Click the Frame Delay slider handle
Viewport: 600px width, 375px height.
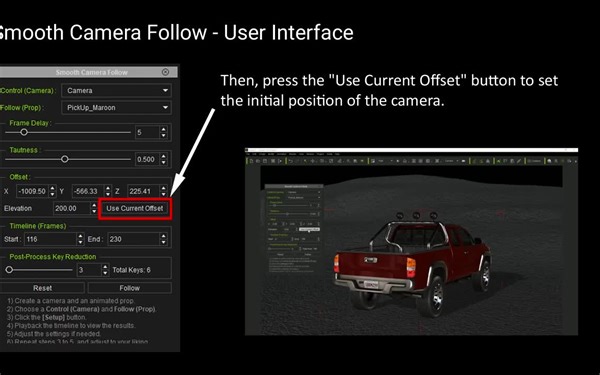(24, 132)
